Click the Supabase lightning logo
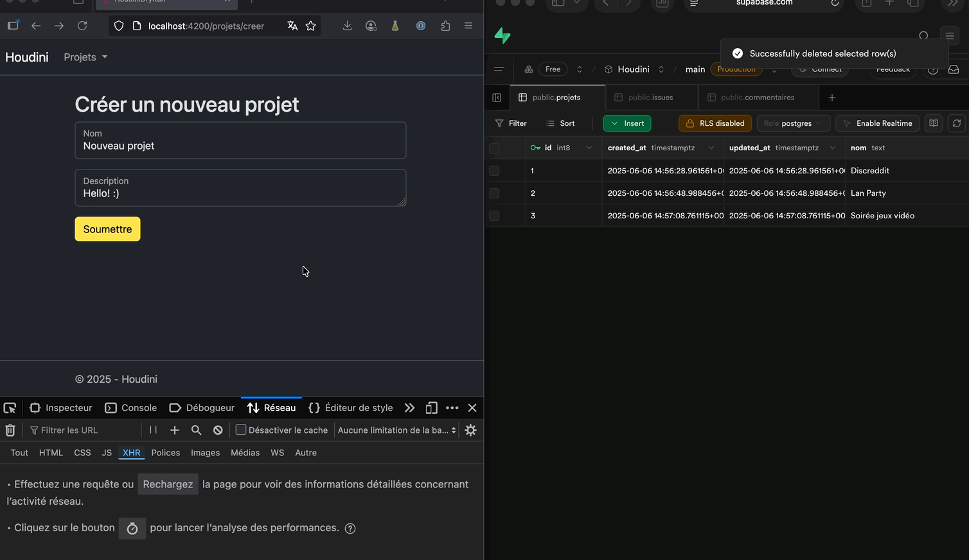This screenshot has width=969, height=560. pos(502,36)
